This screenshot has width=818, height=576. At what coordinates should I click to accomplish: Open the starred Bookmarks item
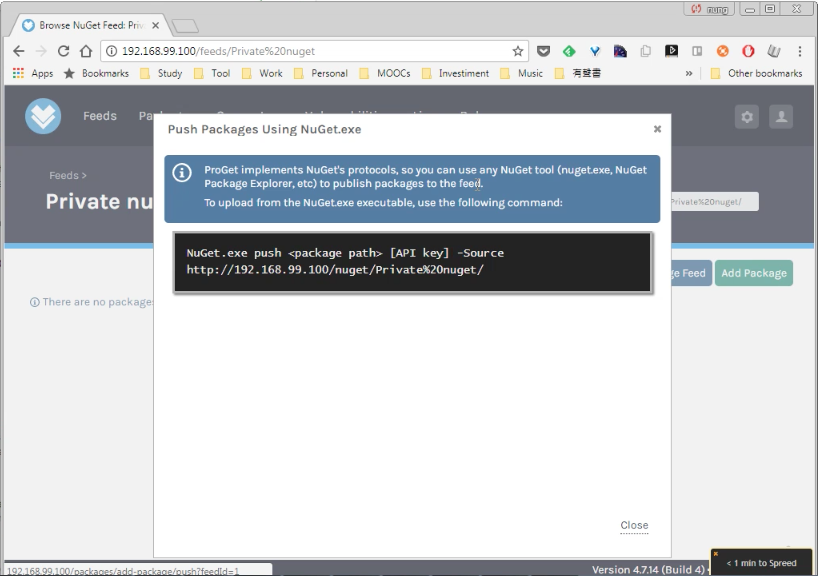pyautogui.click(x=97, y=74)
